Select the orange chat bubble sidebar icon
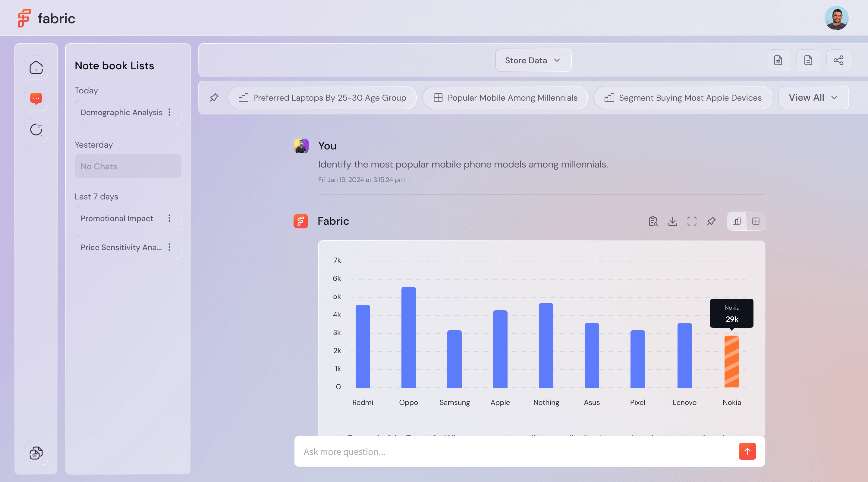Image resolution: width=868 pixels, height=482 pixels. [x=36, y=99]
